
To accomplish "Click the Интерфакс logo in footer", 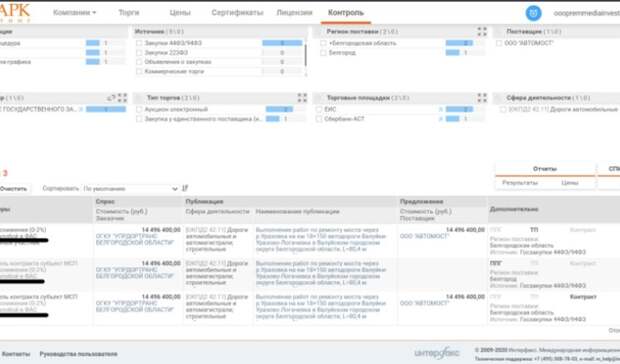I will click(437, 352).
